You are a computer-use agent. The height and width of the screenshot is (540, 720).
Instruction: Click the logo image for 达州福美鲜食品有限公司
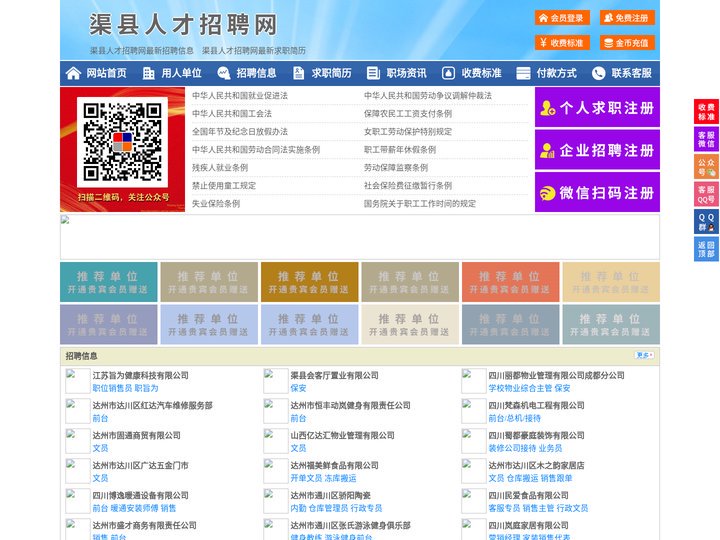276,471
